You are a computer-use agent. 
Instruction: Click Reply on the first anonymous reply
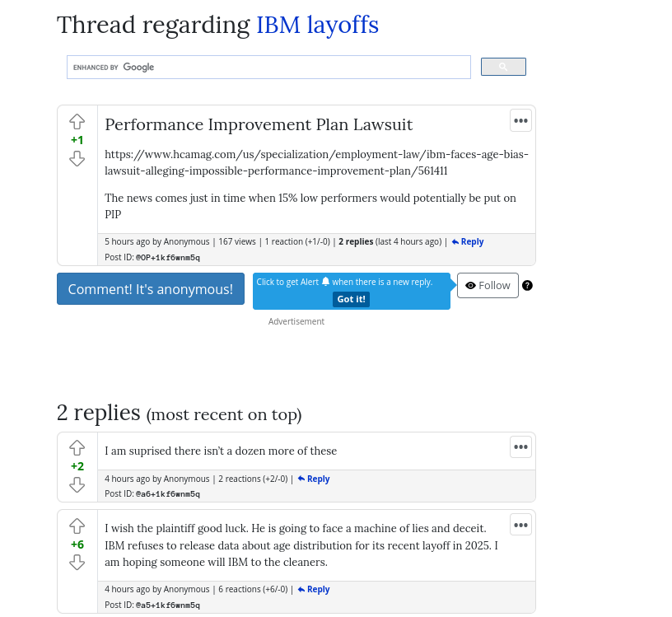(313, 479)
